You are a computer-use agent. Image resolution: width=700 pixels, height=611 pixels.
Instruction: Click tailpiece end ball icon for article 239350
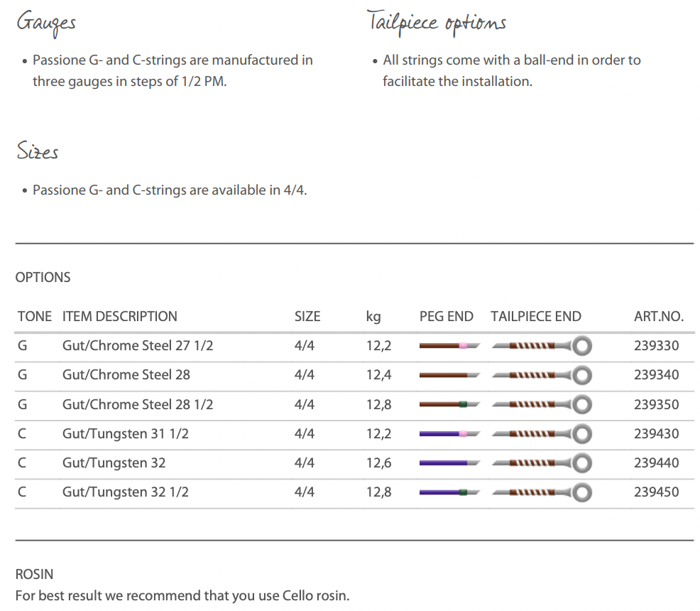coord(582,404)
